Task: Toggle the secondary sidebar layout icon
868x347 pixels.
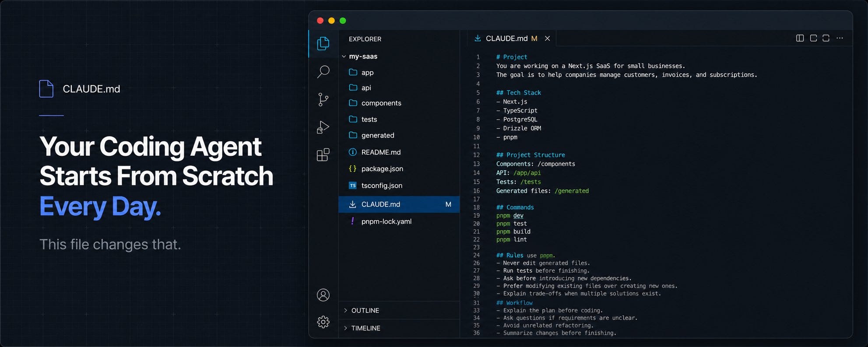Action: (x=826, y=38)
